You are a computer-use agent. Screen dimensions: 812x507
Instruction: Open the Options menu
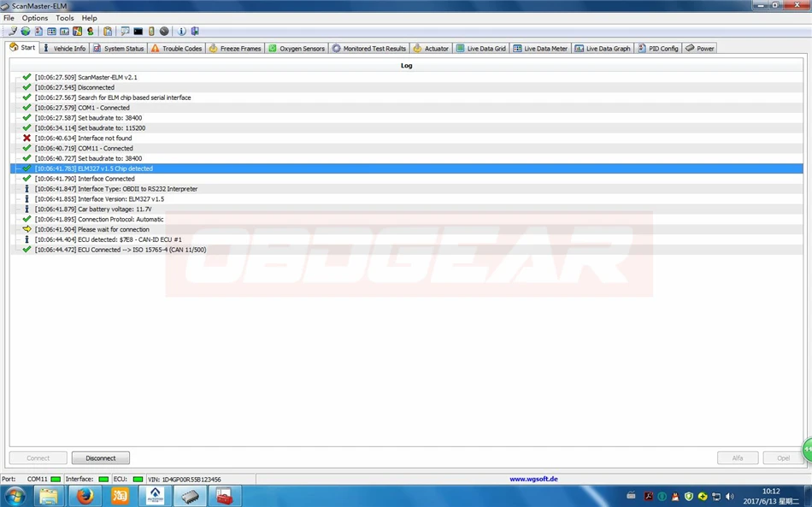[x=35, y=18]
